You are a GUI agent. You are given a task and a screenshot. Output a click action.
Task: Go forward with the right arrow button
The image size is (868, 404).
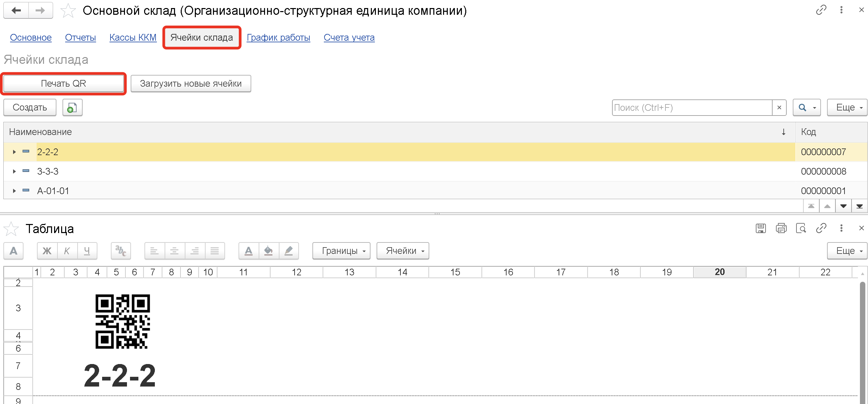40,10
